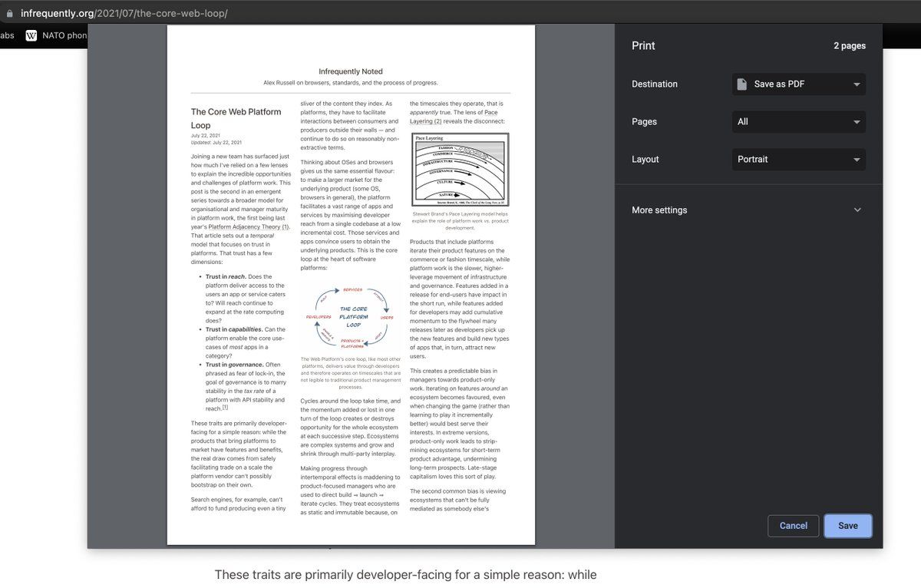Screen dimensions: 921x588
Task: Open the NATO phonetic bookmark in bookmarks bar
Action: tap(56, 35)
